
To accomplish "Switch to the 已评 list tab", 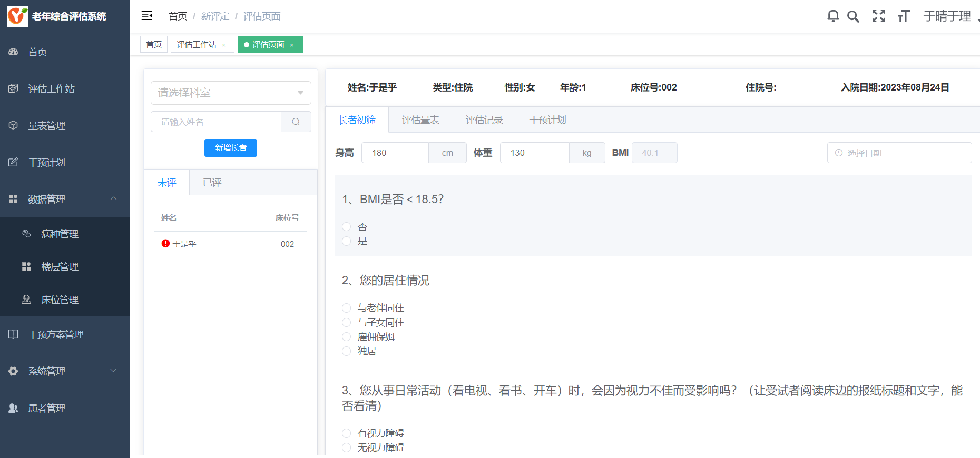I will [x=212, y=183].
